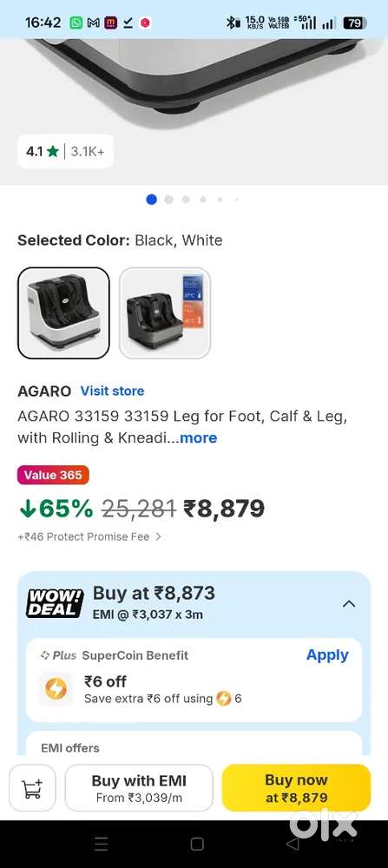Choose Buy with EMI option
The image size is (388, 868).
click(x=139, y=788)
